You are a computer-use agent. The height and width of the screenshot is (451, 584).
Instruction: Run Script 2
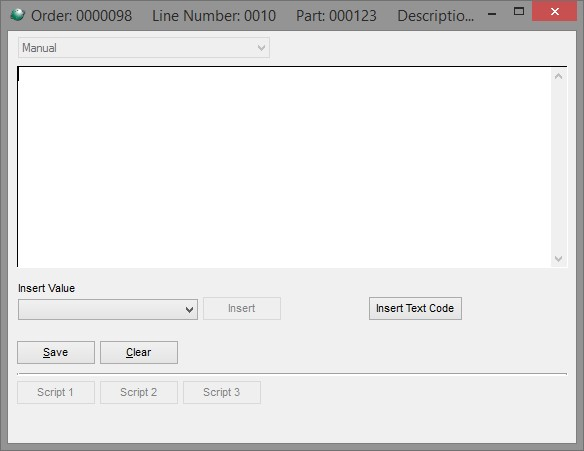(139, 392)
